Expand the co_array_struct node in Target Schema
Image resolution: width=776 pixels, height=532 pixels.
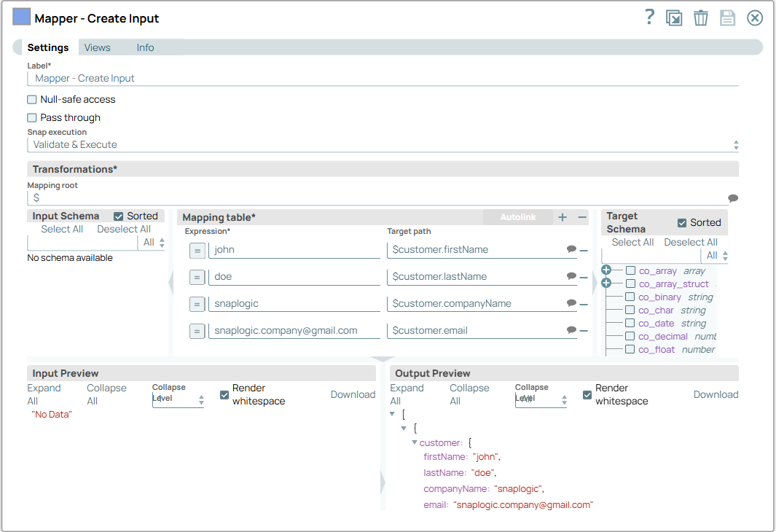[x=607, y=283]
